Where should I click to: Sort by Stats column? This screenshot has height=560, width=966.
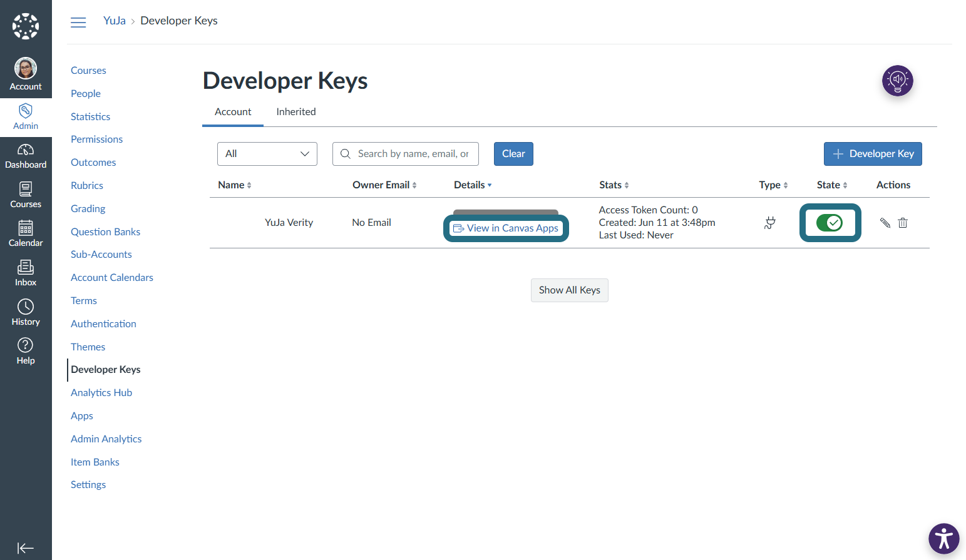pos(614,185)
